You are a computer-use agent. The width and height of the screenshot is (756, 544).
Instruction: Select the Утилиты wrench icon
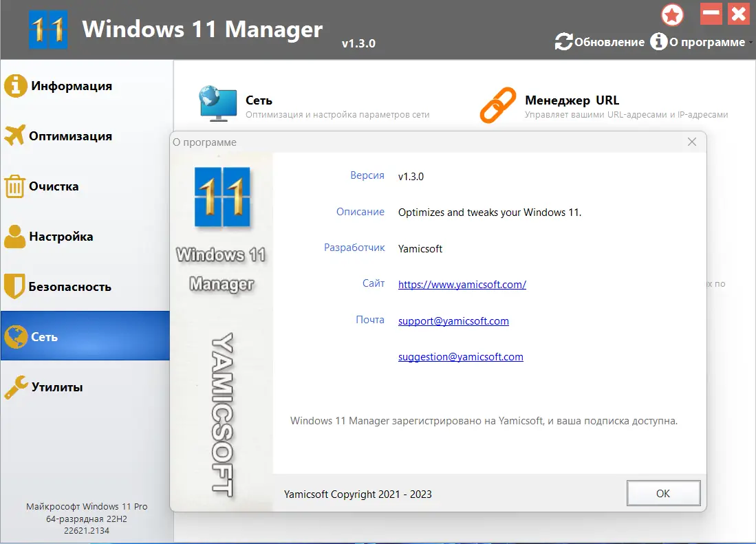click(15, 387)
